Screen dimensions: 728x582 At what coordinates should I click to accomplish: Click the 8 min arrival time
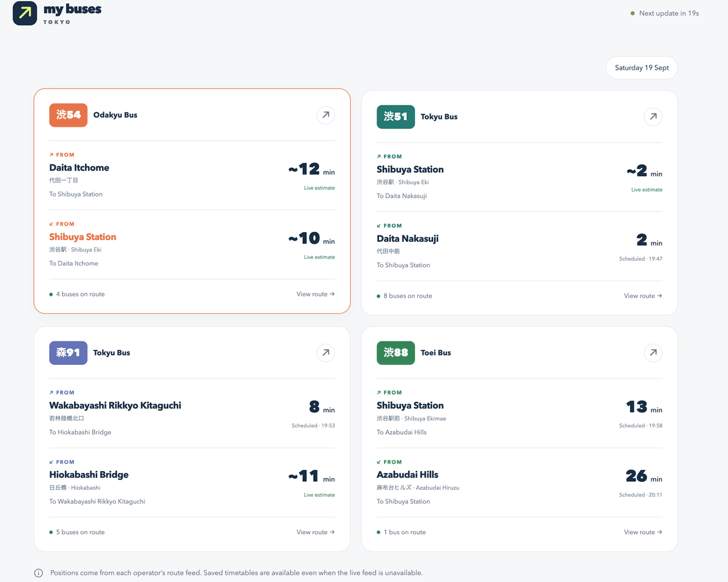322,407
